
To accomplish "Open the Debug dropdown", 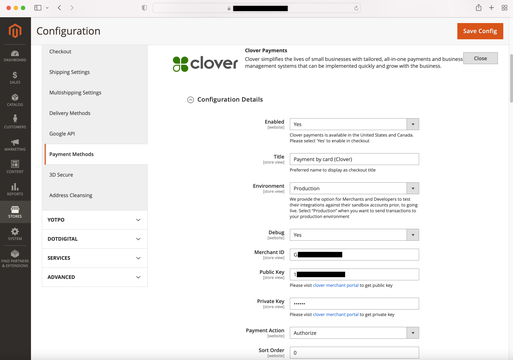I will pyautogui.click(x=354, y=235).
